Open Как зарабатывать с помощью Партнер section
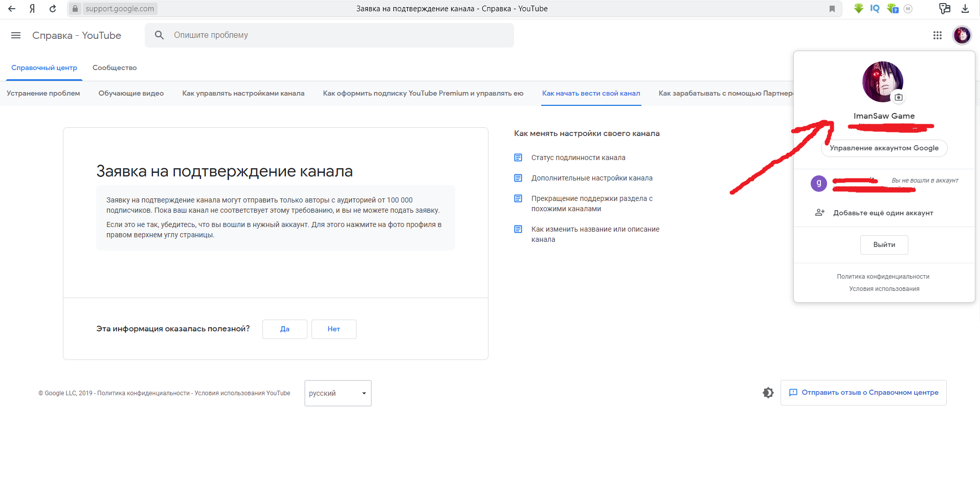This screenshot has height=496, width=980. tap(726, 93)
